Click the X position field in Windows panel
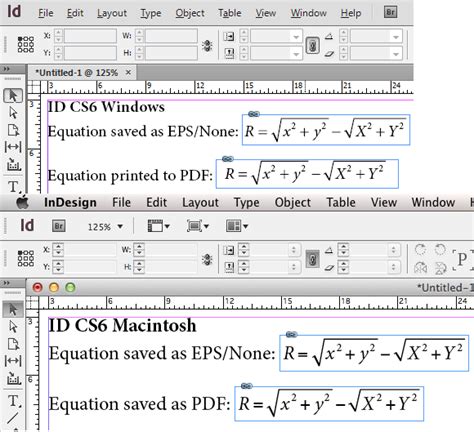The height and width of the screenshot is (432, 474). (x=90, y=36)
